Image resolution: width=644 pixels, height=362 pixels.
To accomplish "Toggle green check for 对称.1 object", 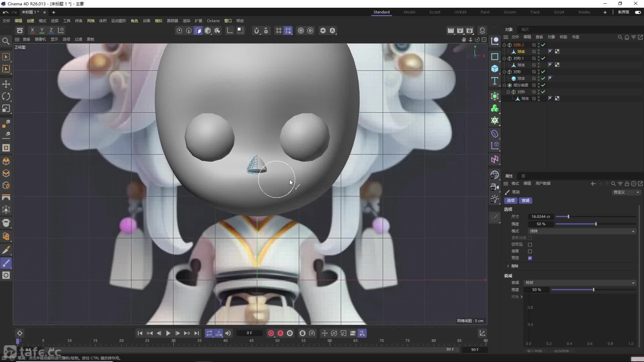I will pos(543,58).
